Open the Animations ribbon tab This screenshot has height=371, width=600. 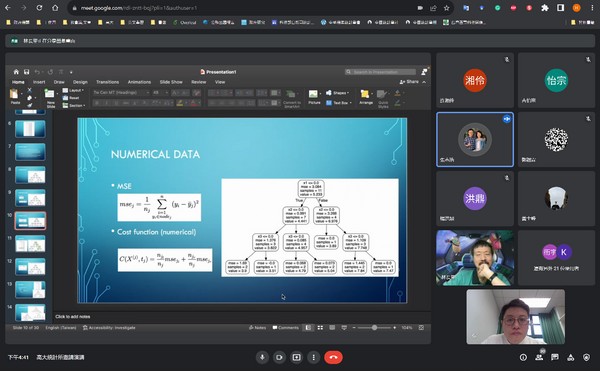[139, 82]
